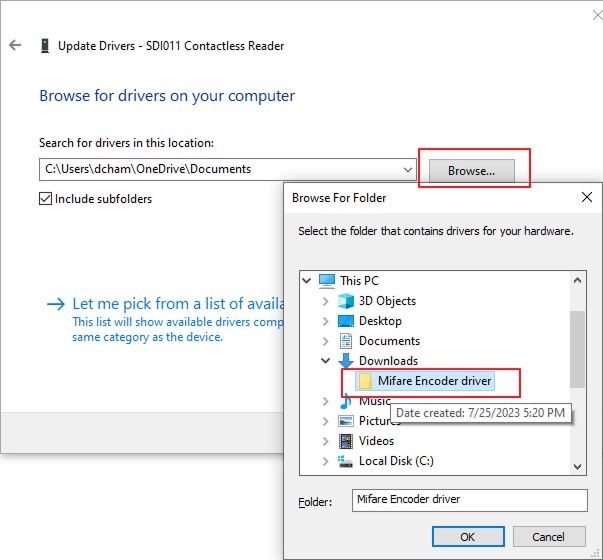Click the Downloads arrow icon
603x560 pixels.
pyautogui.click(x=346, y=361)
